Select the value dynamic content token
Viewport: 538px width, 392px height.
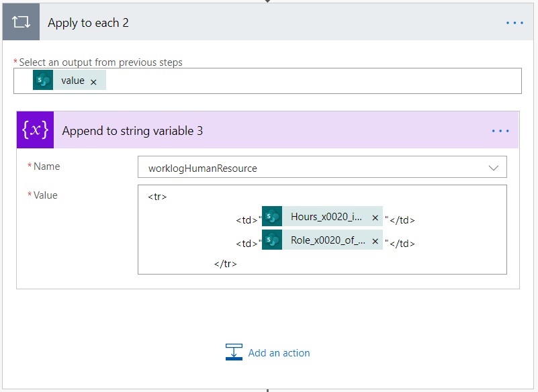73,81
